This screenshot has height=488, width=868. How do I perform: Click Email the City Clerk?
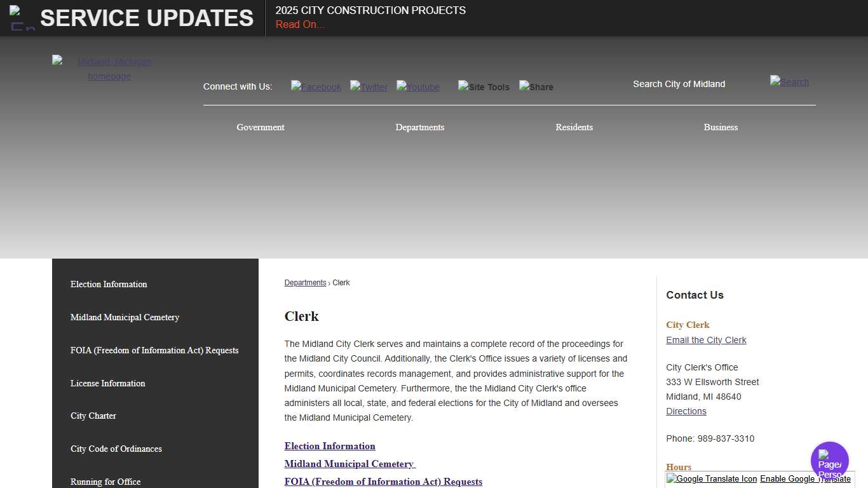click(706, 340)
